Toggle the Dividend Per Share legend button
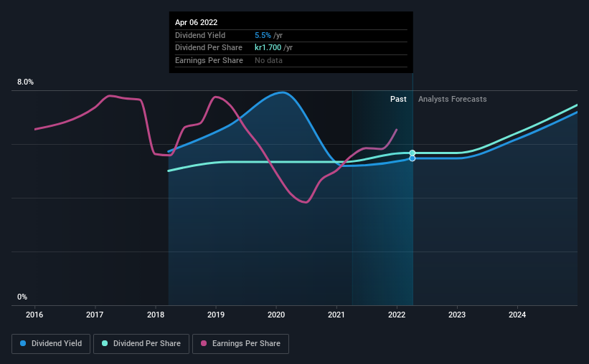The width and height of the screenshot is (589, 364). [141, 344]
